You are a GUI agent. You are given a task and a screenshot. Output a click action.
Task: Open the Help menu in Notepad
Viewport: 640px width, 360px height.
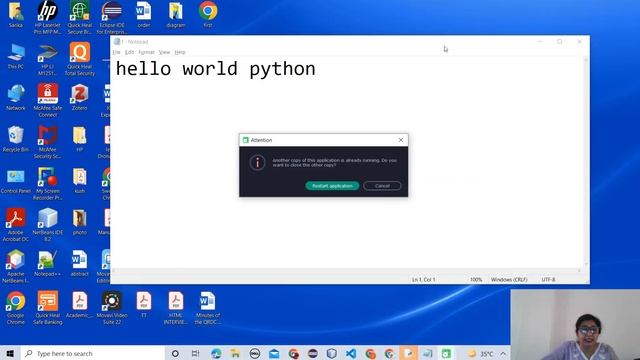tap(180, 52)
